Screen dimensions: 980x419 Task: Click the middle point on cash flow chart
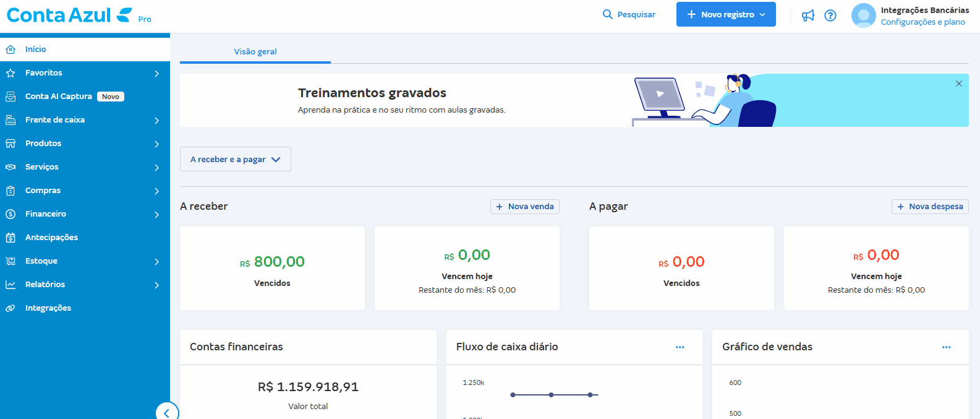(x=551, y=395)
